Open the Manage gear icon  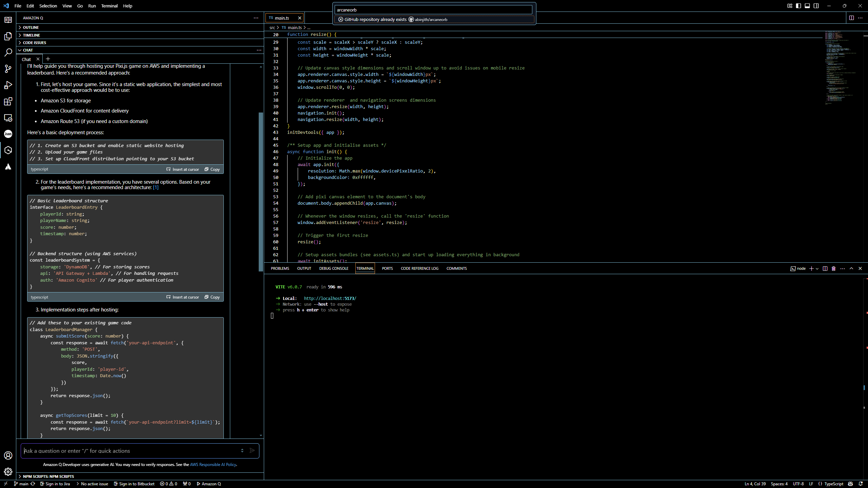click(8, 471)
